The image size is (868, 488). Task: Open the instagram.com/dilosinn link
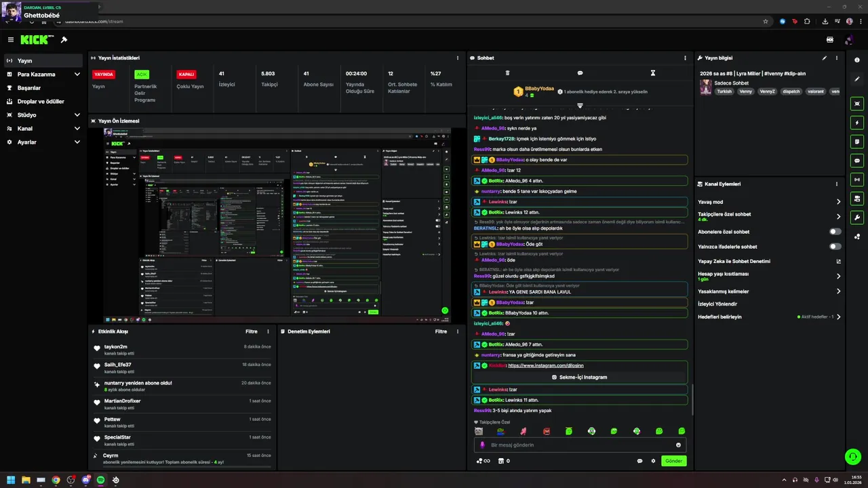click(546, 365)
